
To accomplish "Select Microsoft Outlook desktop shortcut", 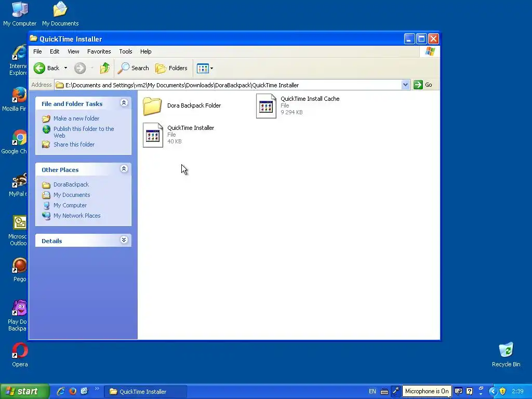I will pos(18,231).
